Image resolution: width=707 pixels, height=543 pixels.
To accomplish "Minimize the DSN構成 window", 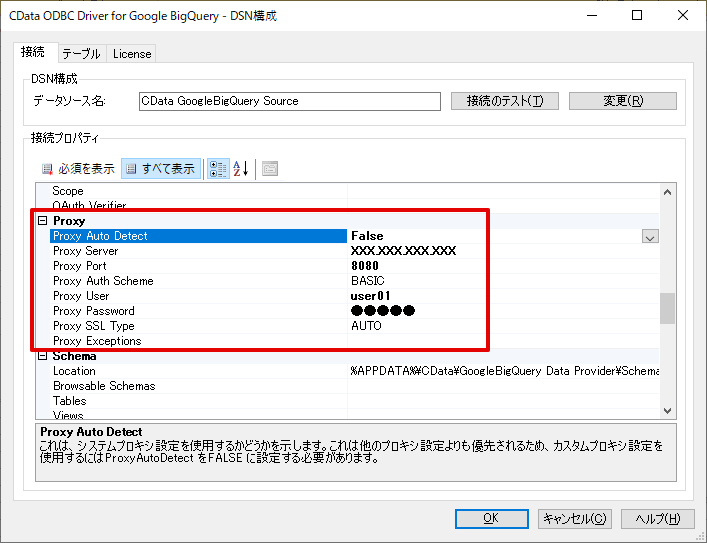I will click(x=592, y=15).
